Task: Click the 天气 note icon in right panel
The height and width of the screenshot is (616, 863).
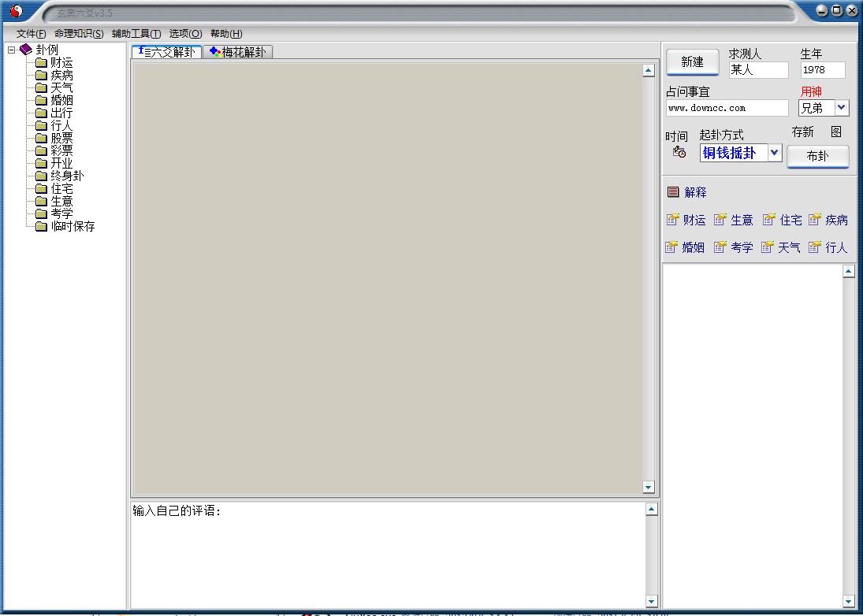Action: click(767, 247)
